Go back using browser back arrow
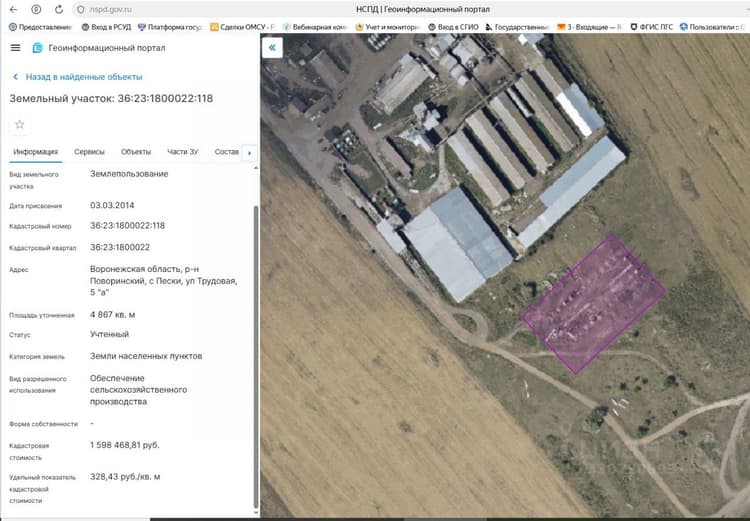The width and height of the screenshot is (750, 521). tap(13, 10)
